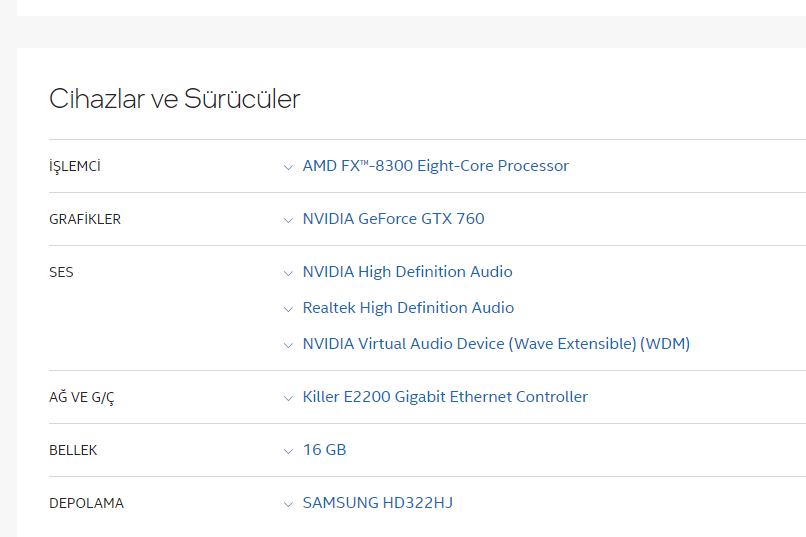This screenshot has width=806, height=537.
Task: Click the NVIDIA GeForce GTX 760 link
Action: [393, 219]
